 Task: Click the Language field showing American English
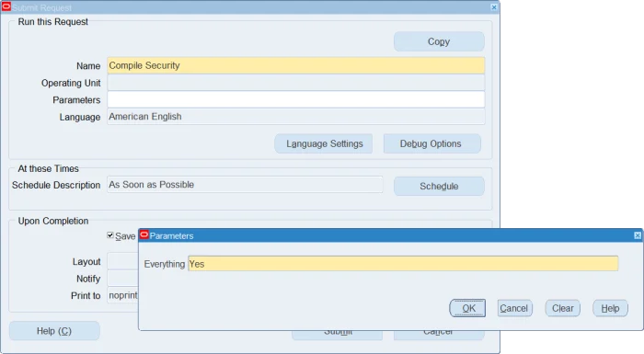(295, 117)
